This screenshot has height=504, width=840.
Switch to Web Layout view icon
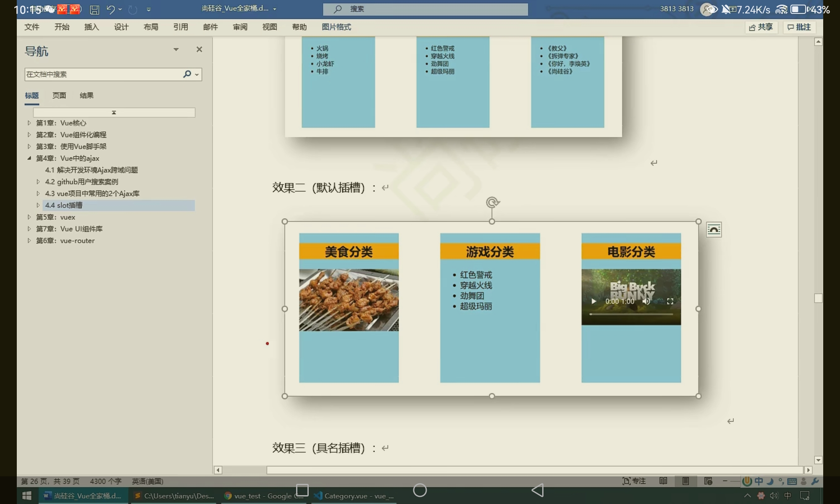(x=708, y=481)
